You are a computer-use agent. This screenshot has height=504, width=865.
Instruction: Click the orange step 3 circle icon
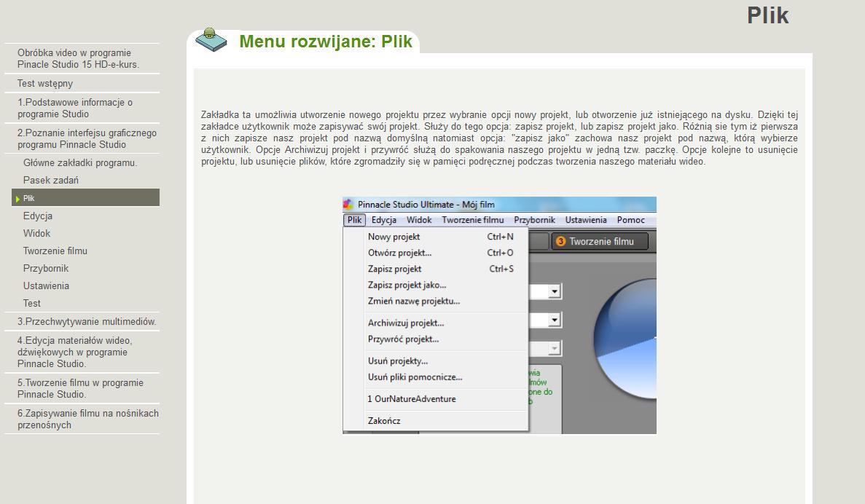(560, 241)
